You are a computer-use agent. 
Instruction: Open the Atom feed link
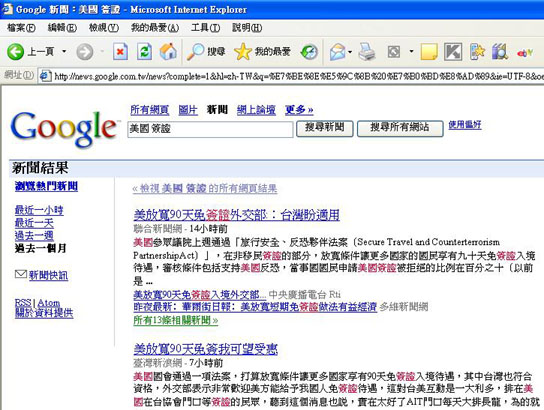click(49, 303)
